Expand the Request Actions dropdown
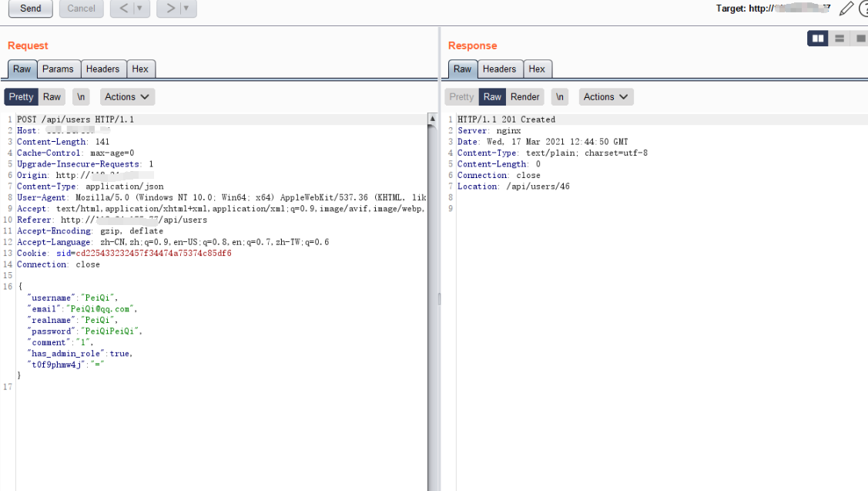This screenshot has height=491, width=868. (x=127, y=96)
